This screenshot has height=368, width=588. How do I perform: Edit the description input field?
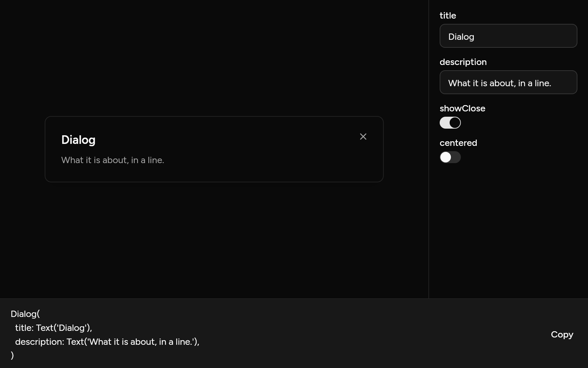coord(508,82)
